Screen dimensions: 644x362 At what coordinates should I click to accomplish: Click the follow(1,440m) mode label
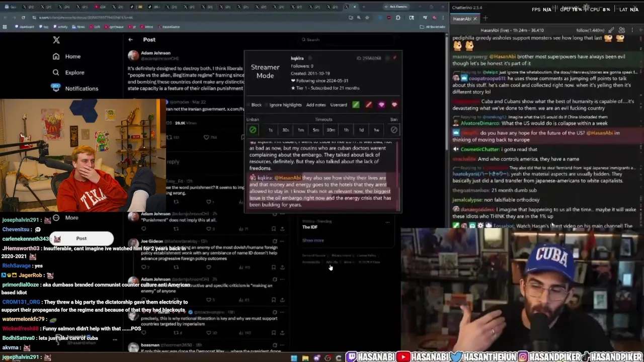[x=590, y=31]
